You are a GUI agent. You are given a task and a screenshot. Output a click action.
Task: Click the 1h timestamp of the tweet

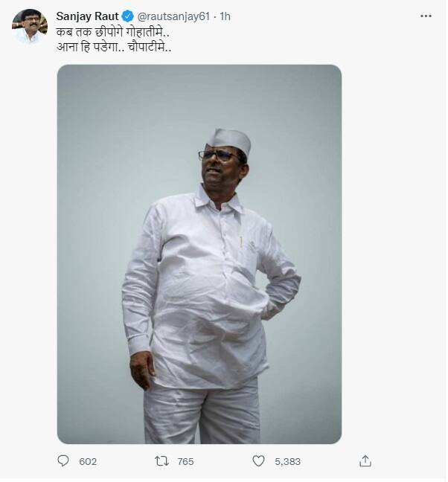[x=225, y=16]
